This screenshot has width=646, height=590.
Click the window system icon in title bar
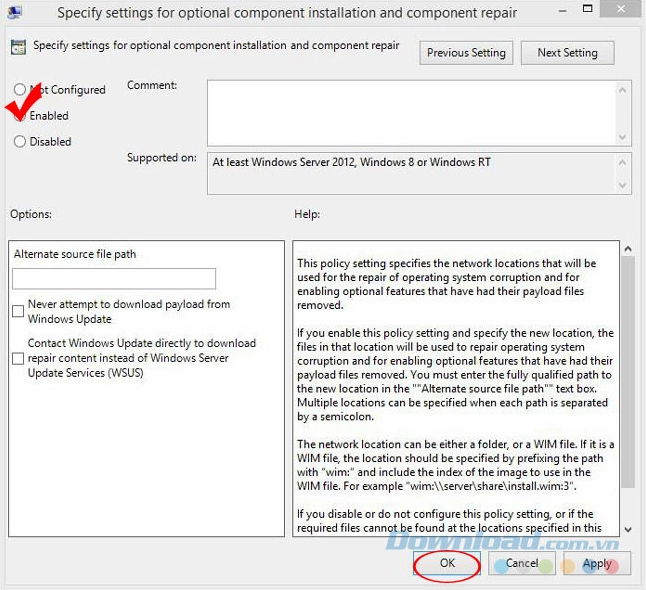(x=15, y=12)
